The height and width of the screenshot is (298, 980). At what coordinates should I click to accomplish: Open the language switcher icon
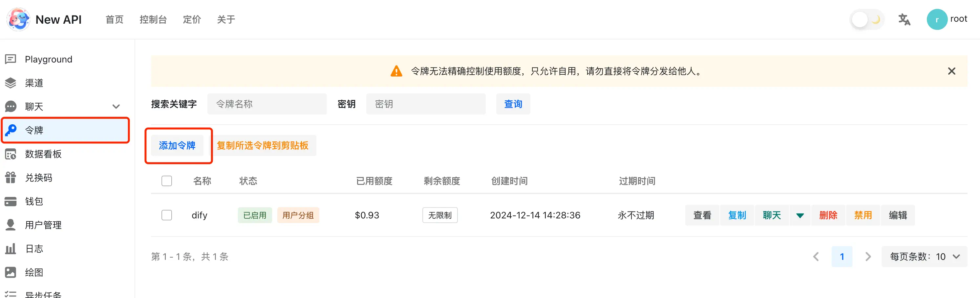pos(904,19)
